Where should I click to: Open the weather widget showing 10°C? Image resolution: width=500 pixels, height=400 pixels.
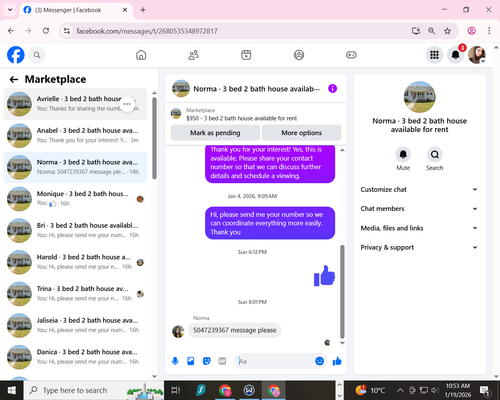(x=370, y=390)
